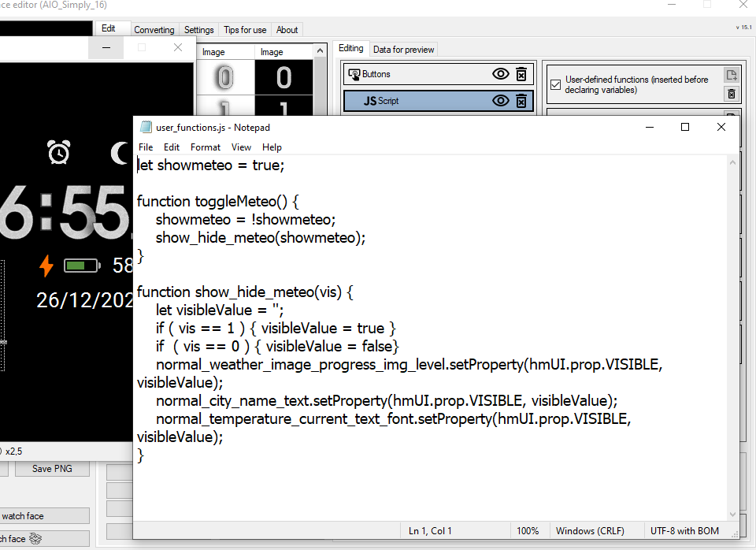This screenshot has height=550, width=756.
Task: Click the x2,5 scale label
Action: [13, 452]
